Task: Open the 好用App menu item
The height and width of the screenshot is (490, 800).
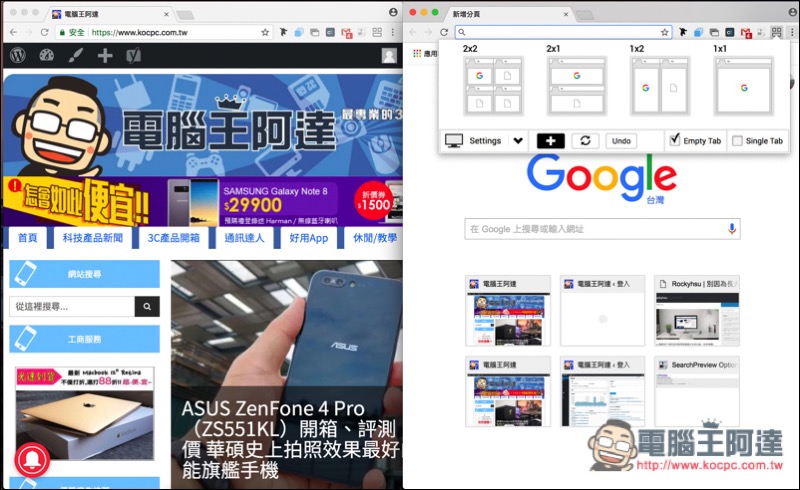Action: [x=309, y=238]
